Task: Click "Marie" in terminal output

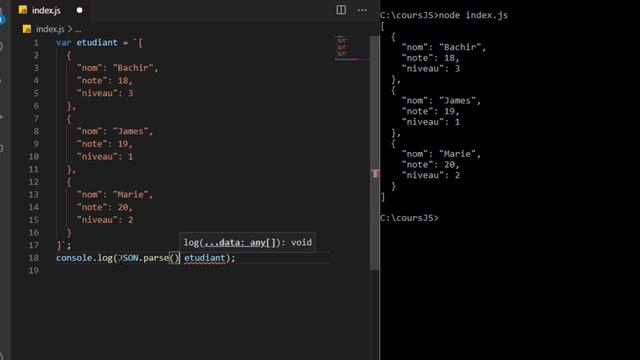Action: click(x=458, y=154)
